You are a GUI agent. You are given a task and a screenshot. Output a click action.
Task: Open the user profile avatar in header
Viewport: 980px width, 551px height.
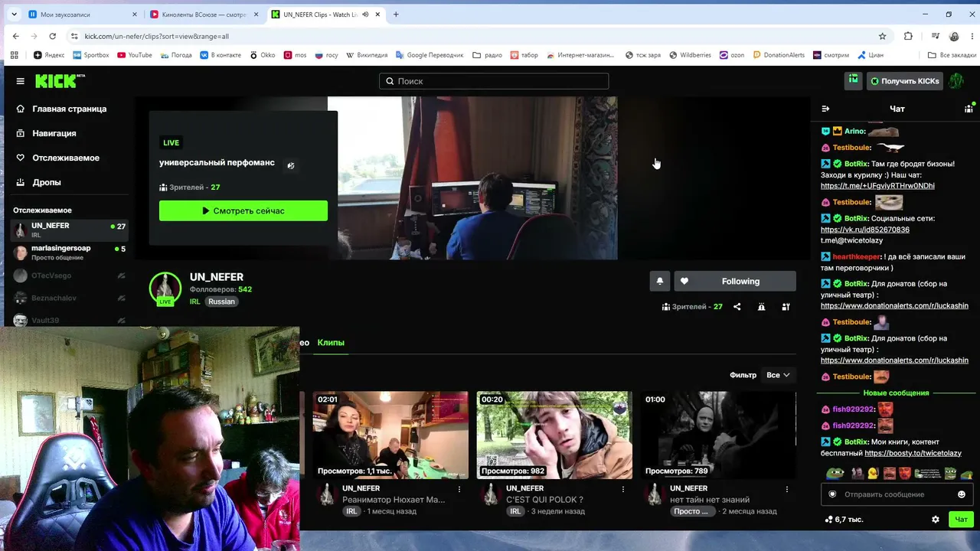tap(955, 80)
